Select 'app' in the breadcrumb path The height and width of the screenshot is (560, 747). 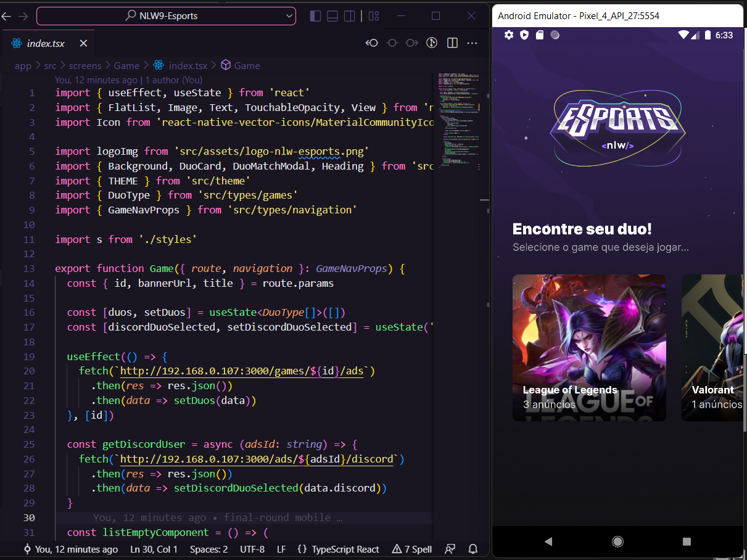pos(23,65)
